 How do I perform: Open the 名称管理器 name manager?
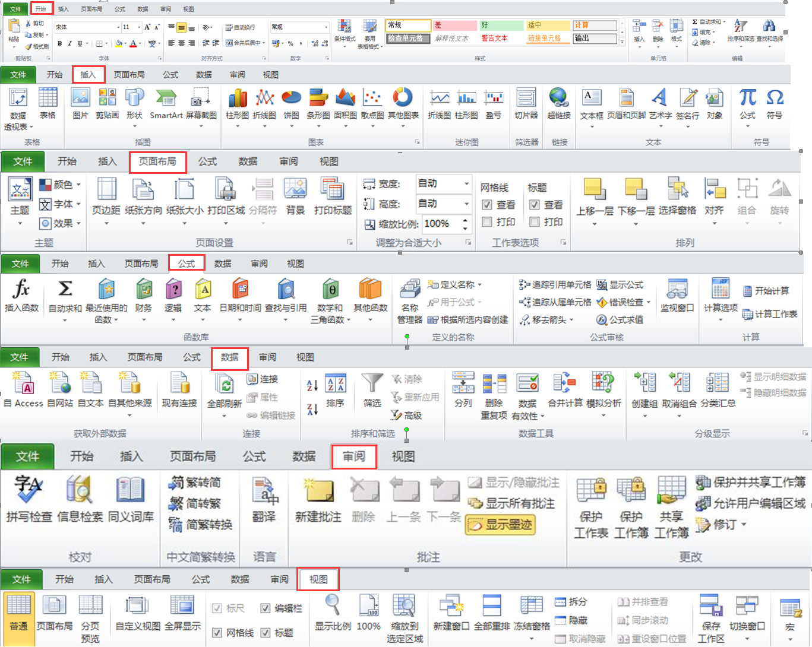410,302
